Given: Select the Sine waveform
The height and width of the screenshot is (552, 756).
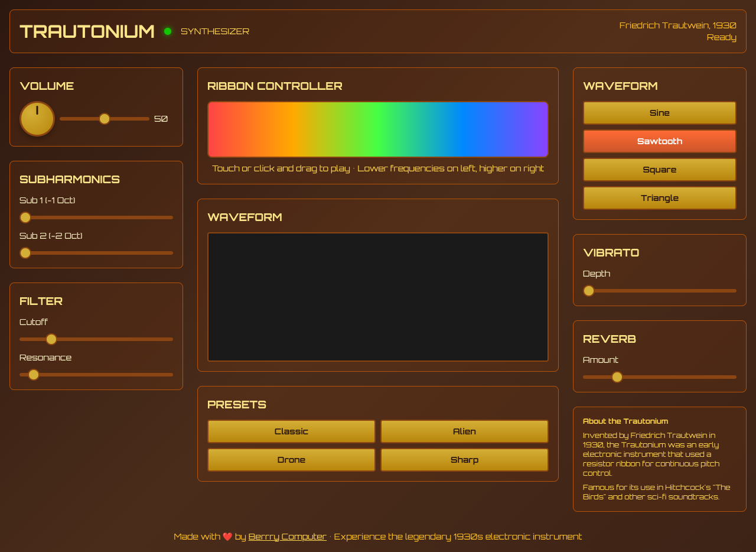Looking at the screenshot, I should [x=659, y=112].
